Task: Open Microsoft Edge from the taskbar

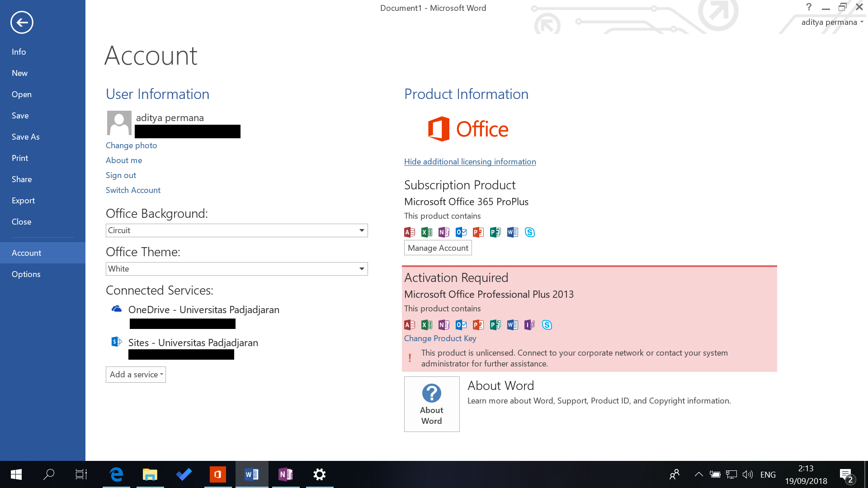Action: pos(116,474)
